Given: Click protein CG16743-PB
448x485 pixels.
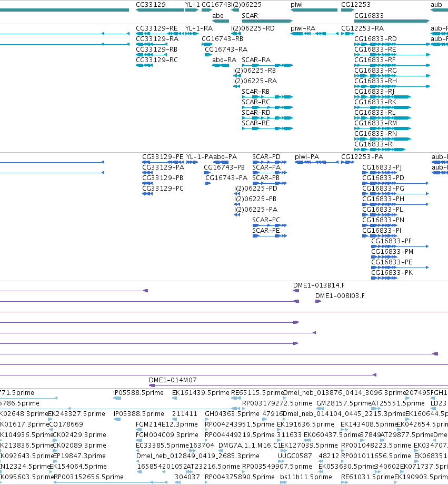Looking at the screenshot, I should click(x=224, y=167).
